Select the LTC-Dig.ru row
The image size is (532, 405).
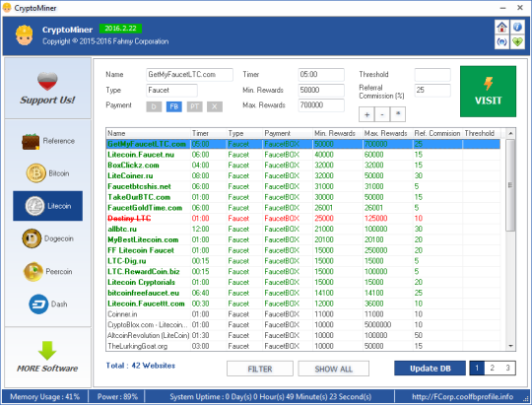click(303, 261)
